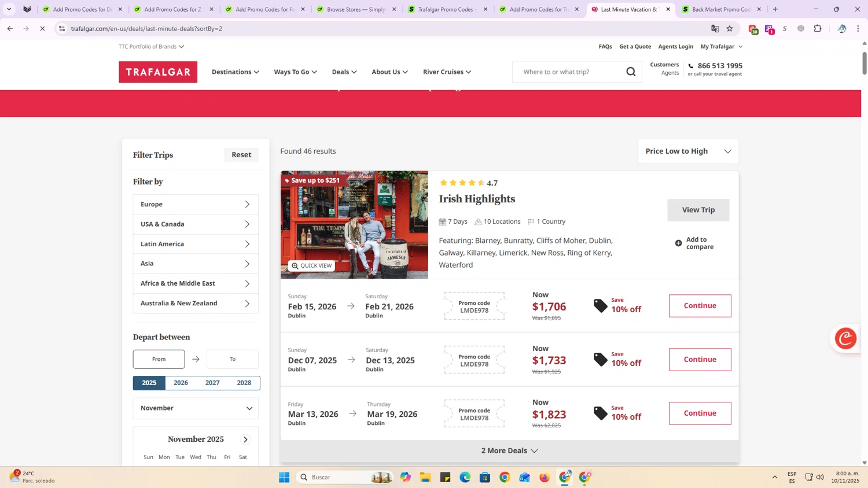
Task: Show hidden system tray icons
Action: (775, 477)
